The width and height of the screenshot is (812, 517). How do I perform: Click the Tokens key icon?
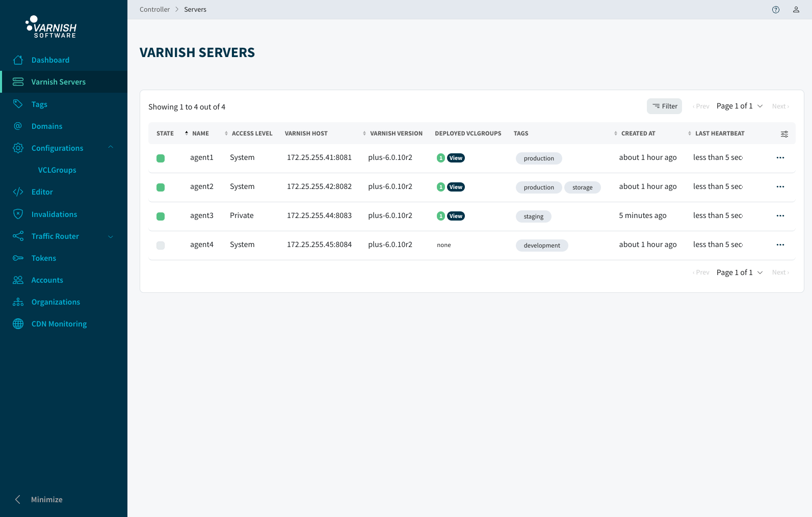pos(18,258)
